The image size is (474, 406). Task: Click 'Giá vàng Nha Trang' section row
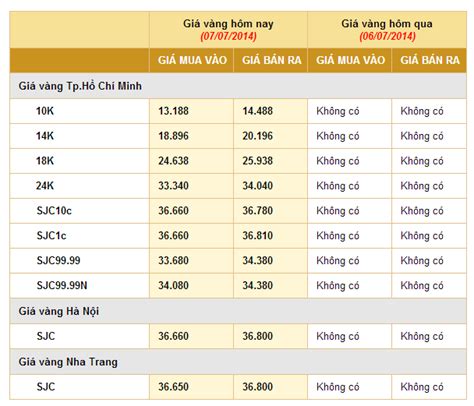(x=238, y=362)
